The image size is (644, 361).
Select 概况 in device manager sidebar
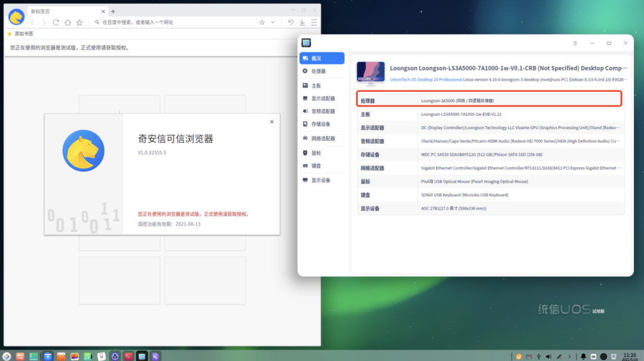(x=322, y=58)
